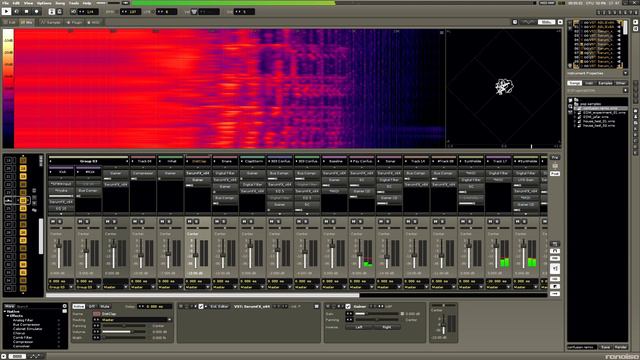Click the Render button in the browser

(620, 347)
